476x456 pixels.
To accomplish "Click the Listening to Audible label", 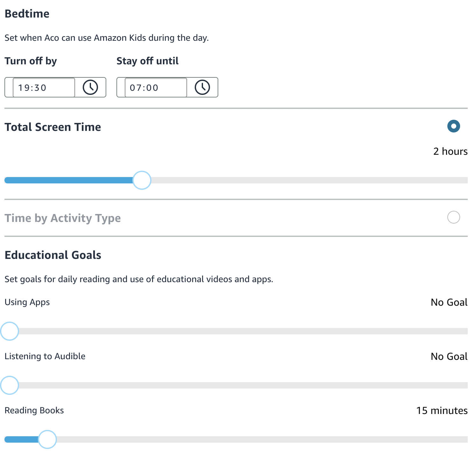I will [45, 356].
